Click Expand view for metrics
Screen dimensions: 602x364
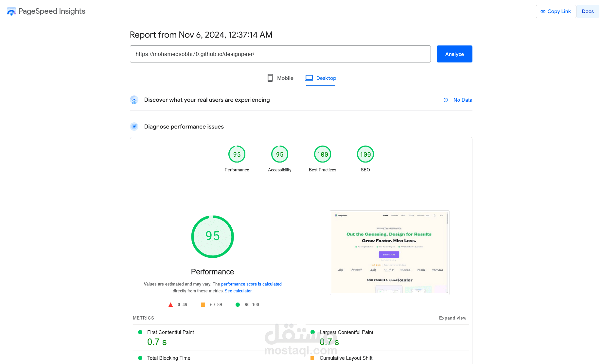coord(452,318)
